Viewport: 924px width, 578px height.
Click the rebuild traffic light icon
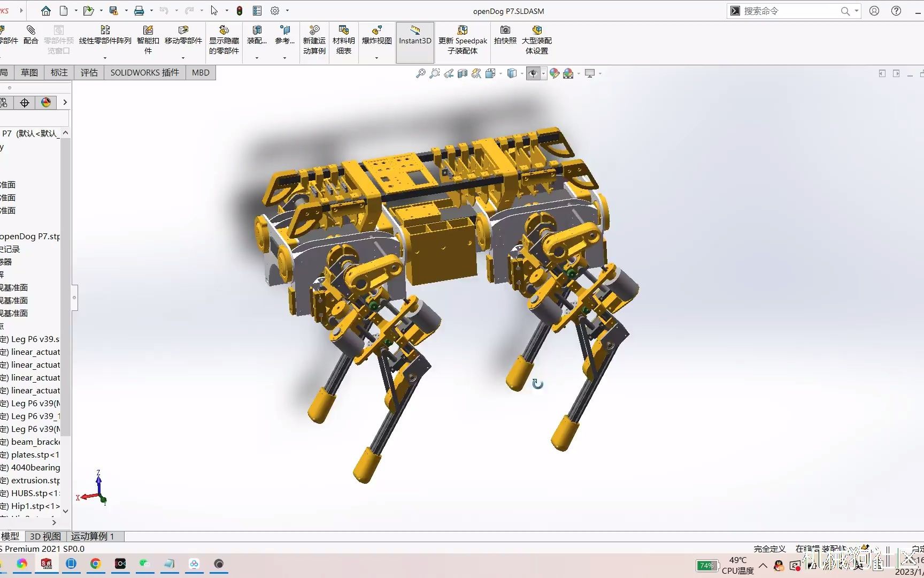(x=240, y=11)
